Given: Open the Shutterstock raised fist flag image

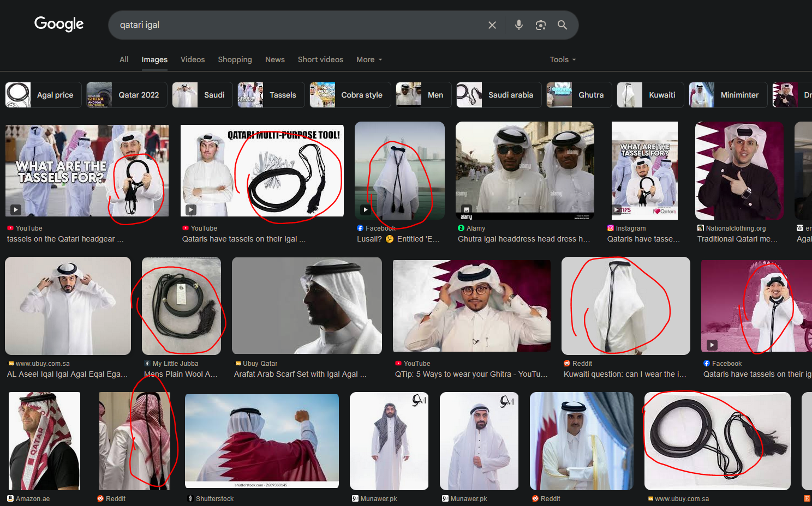Looking at the screenshot, I should pyautogui.click(x=262, y=440).
